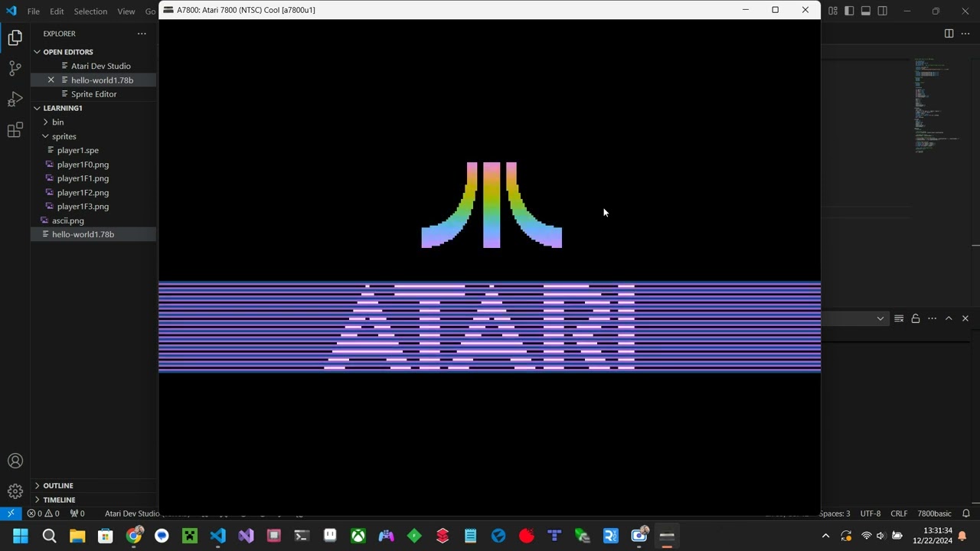Open the Go menu
This screenshot has height=551, width=980.
tap(150, 11)
